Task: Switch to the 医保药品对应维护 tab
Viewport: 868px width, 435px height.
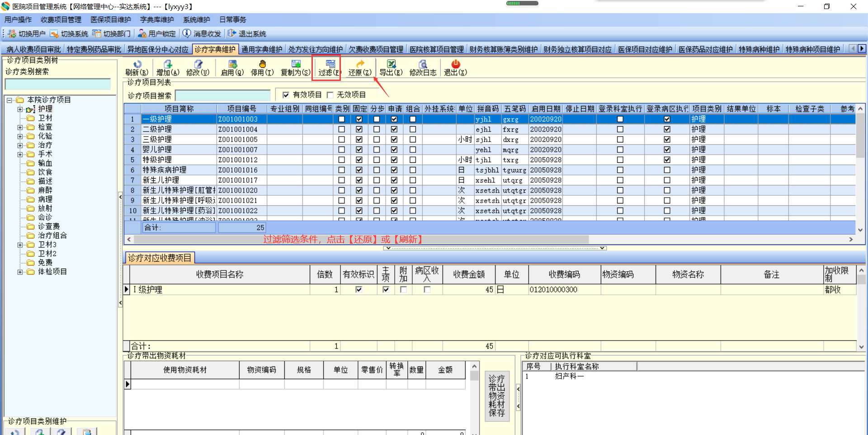Action: [705, 49]
